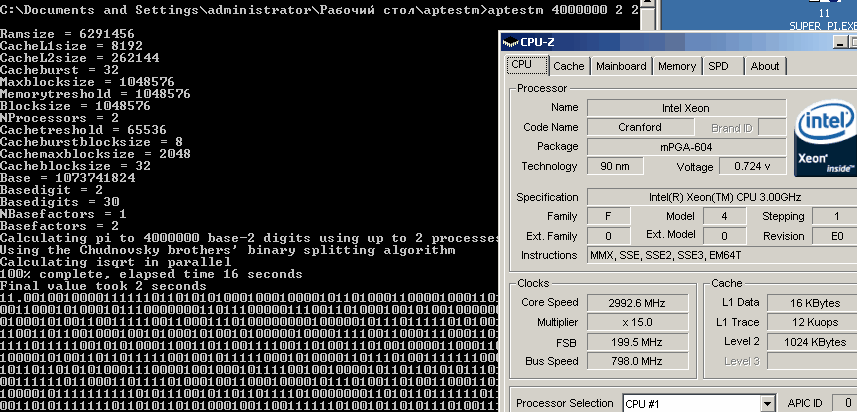Click the Level 2 value 1024 KBytes

point(814,342)
